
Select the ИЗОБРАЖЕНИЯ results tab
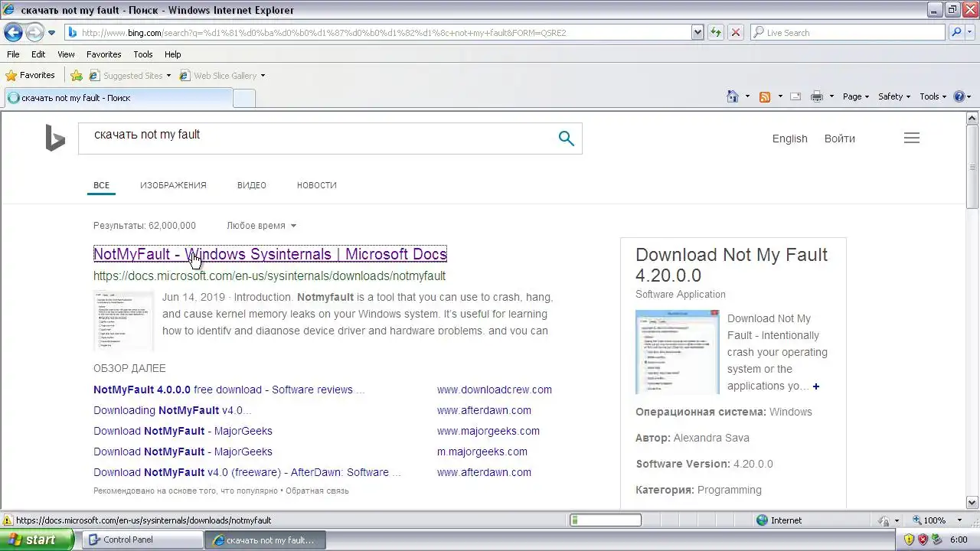click(x=173, y=185)
